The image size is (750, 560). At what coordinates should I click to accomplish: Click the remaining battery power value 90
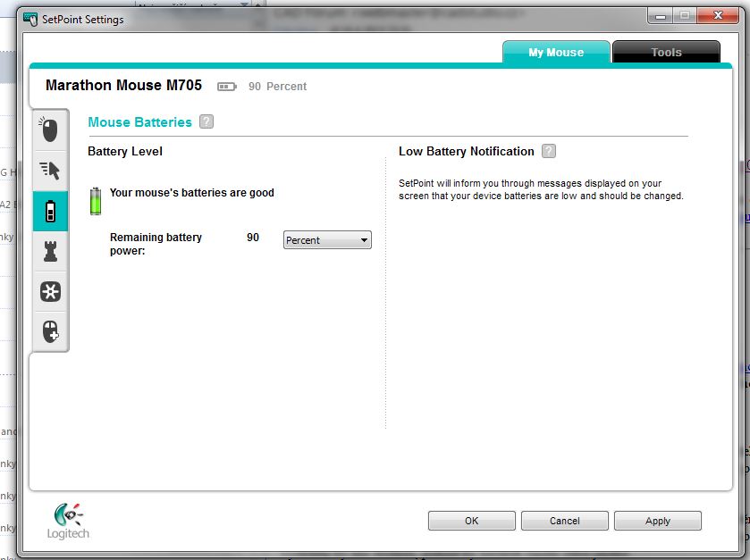click(253, 238)
